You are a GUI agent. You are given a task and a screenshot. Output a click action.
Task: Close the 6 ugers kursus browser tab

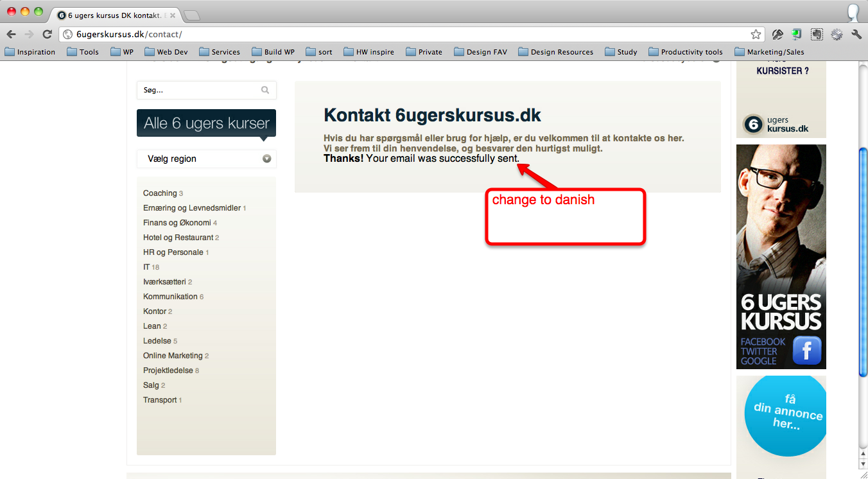pos(173,15)
